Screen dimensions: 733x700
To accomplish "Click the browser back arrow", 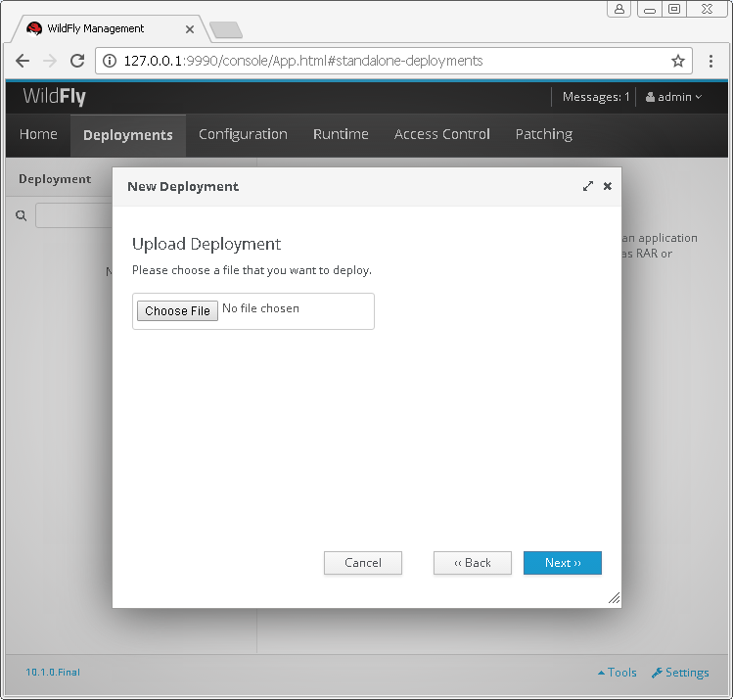I will pyautogui.click(x=22, y=61).
